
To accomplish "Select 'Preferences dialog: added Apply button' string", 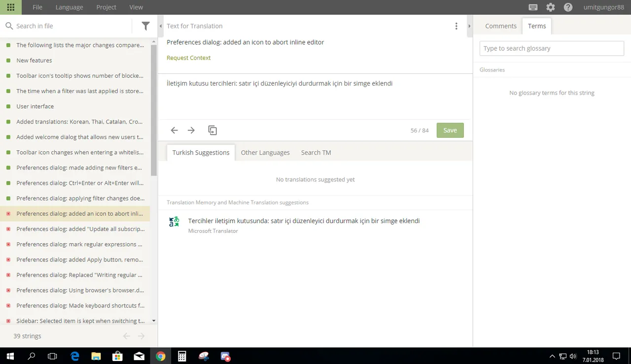I will point(75,260).
